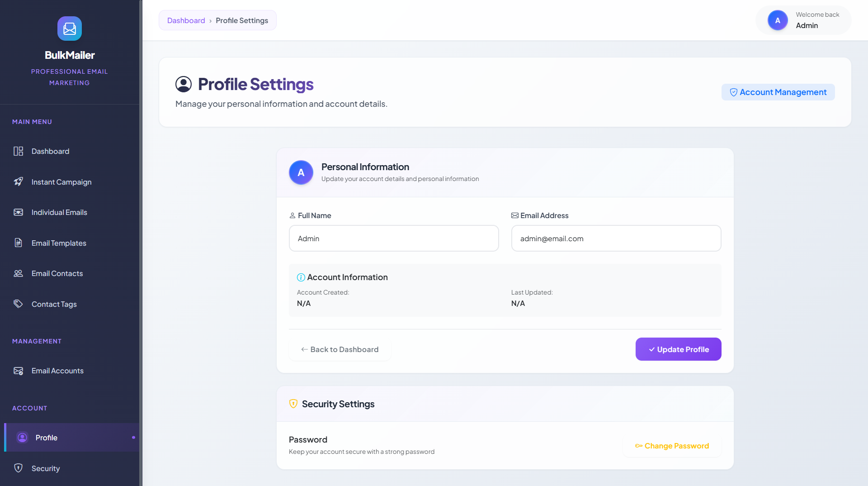
Task: Focus the Full Name input field
Action: [x=394, y=238]
